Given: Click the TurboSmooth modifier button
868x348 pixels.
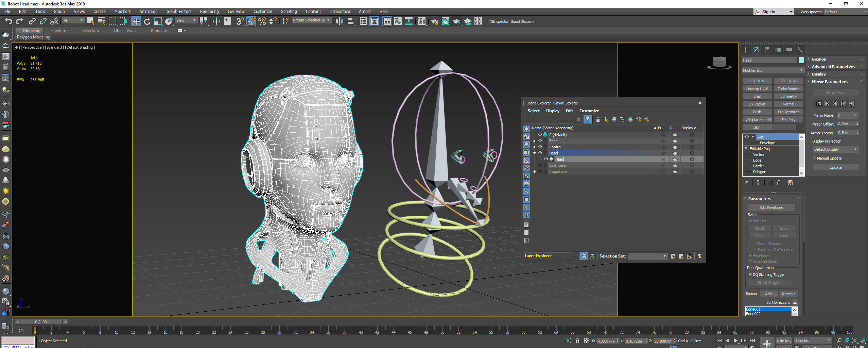Looking at the screenshot, I should (788, 89).
